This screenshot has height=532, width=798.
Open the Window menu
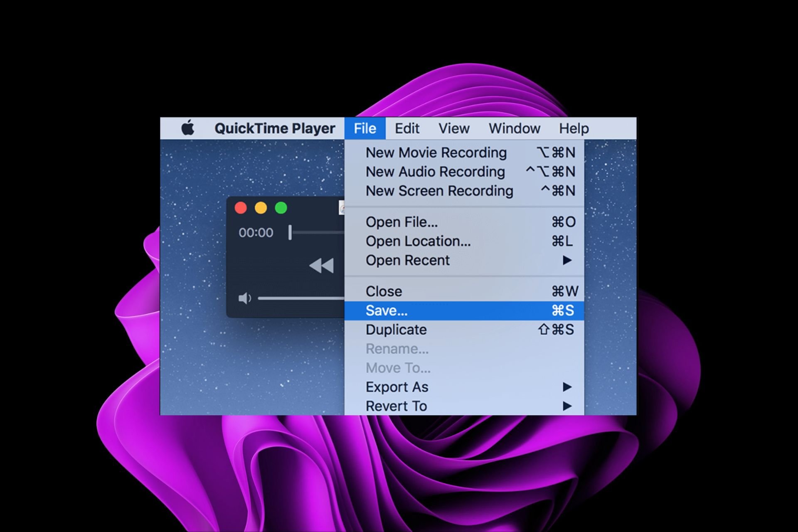pos(514,128)
